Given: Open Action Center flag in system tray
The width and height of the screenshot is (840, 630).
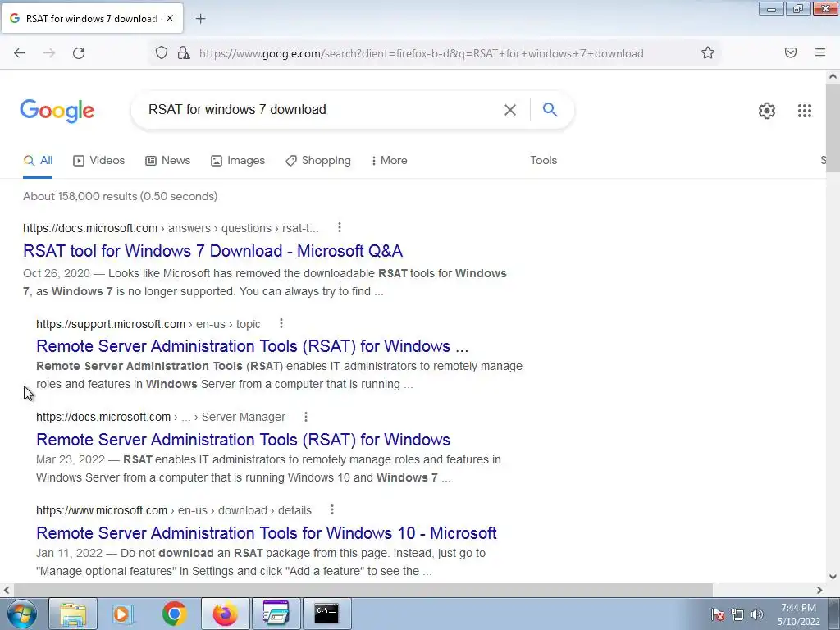Looking at the screenshot, I should click(x=717, y=614).
